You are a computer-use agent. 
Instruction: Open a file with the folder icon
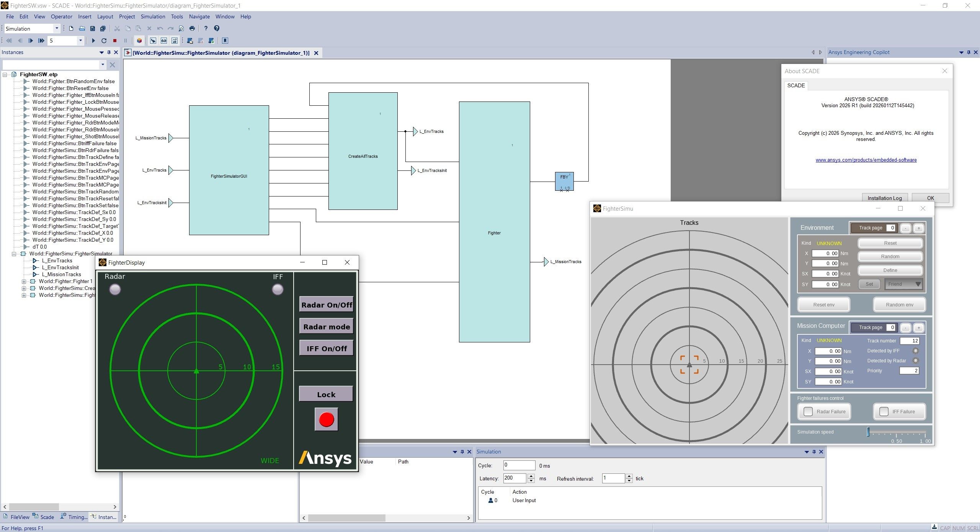(x=82, y=28)
